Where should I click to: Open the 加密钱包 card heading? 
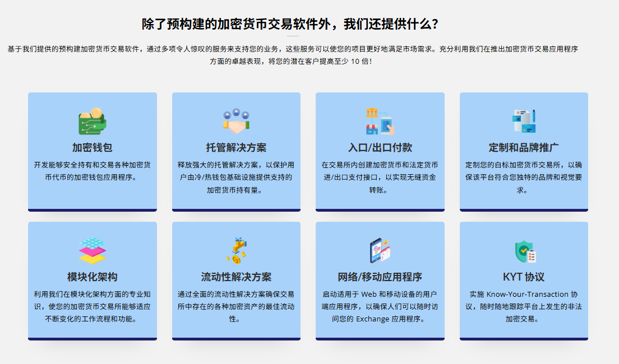click(93, 148)
